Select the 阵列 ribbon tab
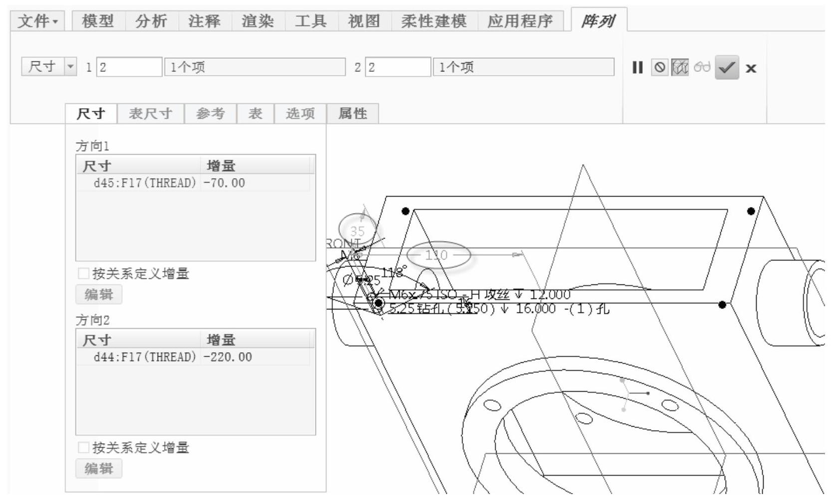Image resolution: width=837 pixels, height=504 pixels. (x=598, y=21)
